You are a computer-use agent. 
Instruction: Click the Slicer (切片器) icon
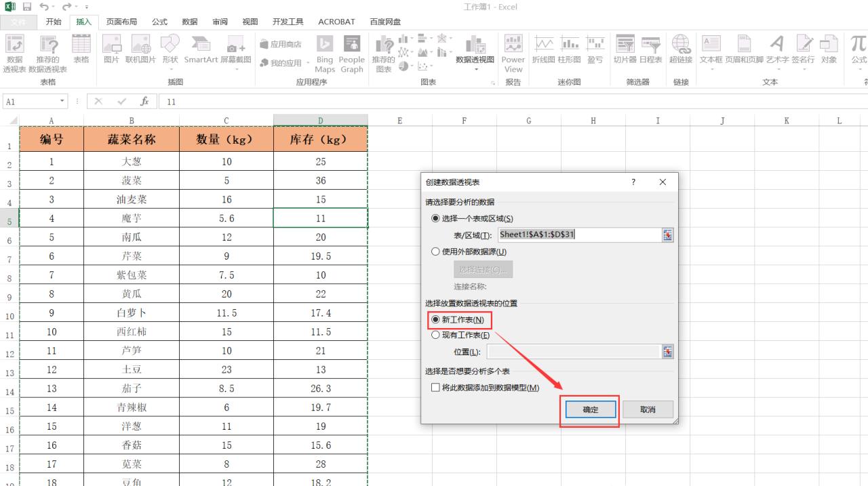625,49
